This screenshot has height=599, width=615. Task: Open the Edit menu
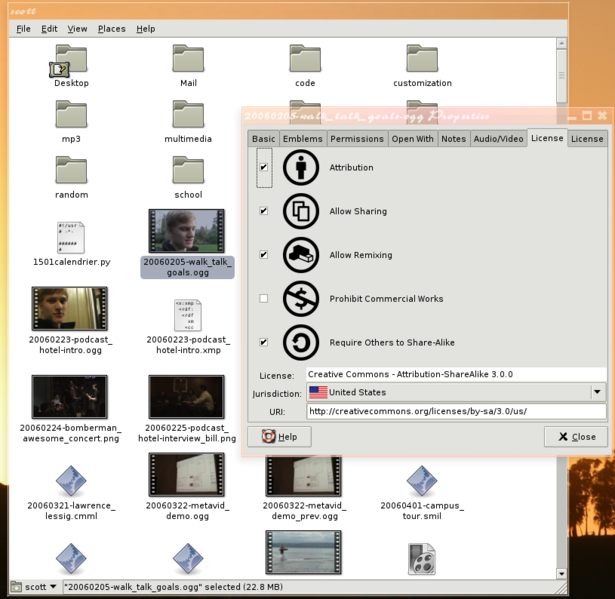pyautogui.click(x=49, y=29)
